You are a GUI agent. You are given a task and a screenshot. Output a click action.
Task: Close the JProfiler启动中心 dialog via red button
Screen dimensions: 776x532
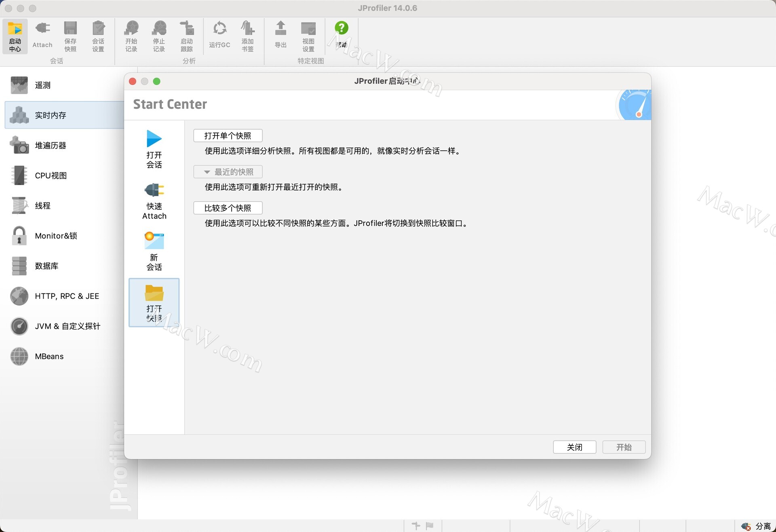pyautogui.click(x=133, y=81)
